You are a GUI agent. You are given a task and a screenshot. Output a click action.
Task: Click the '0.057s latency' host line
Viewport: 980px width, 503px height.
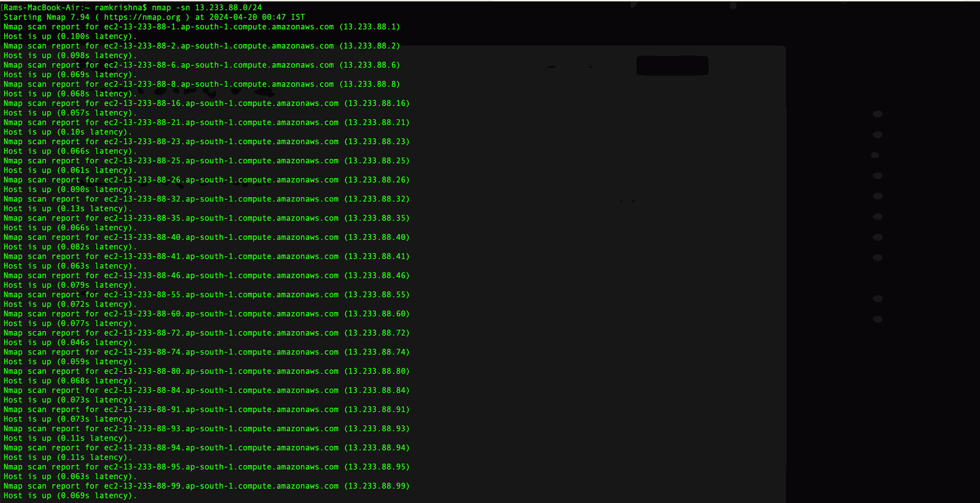point(70,113)
